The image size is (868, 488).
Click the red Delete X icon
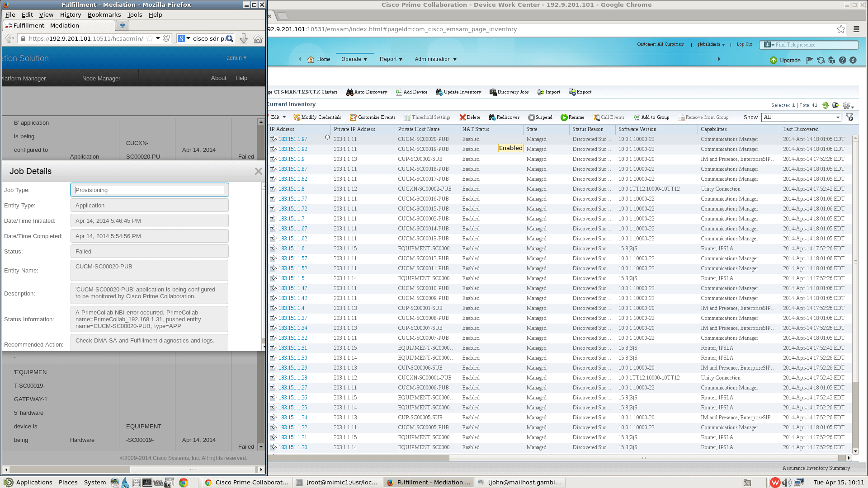(x=462, y=117)
